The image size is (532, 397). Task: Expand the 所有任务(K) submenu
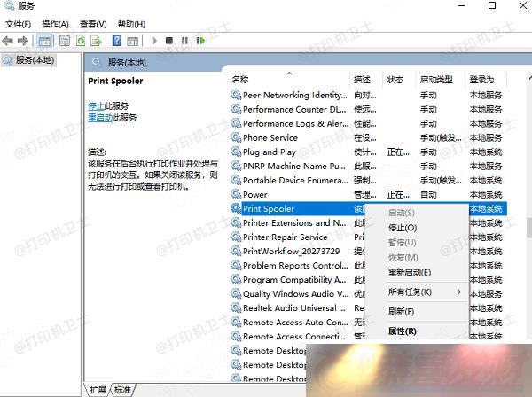pos(410,292)
